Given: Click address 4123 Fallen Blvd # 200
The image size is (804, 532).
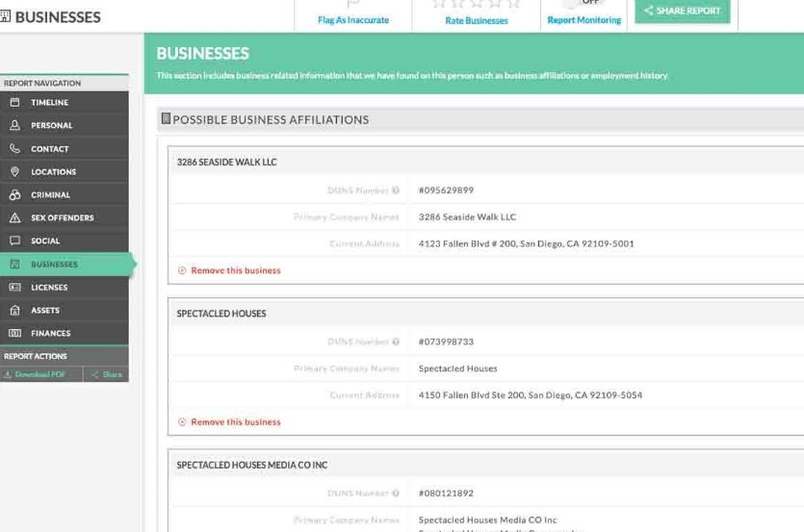Looking at the screenshot, I should pyautogui.click(x=526, y=243).
